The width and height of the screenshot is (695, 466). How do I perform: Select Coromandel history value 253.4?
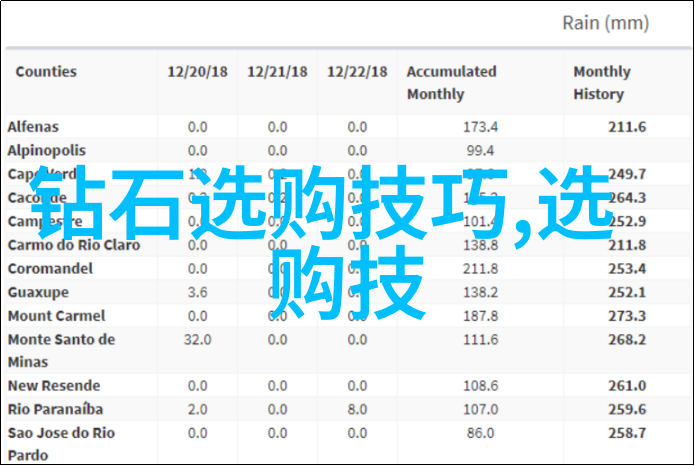click(627, 269)
